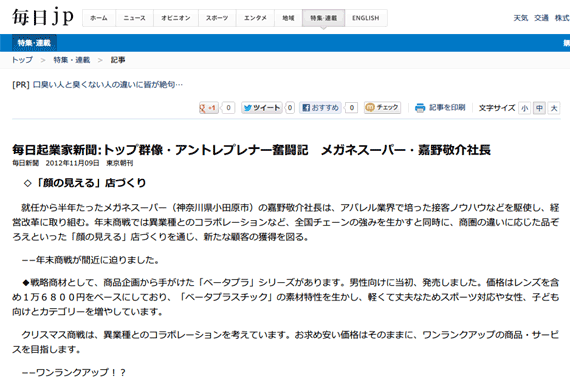Open the オピニオン navigation tab

pyautogui.click(x=176, y=18)
